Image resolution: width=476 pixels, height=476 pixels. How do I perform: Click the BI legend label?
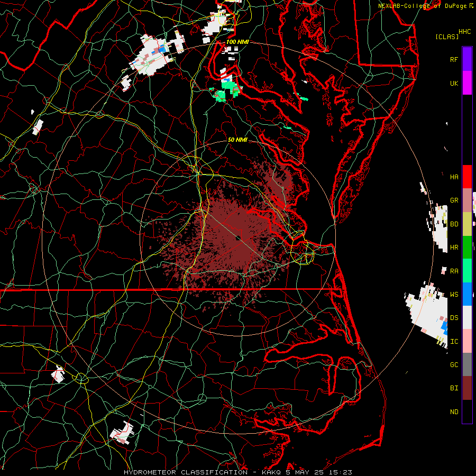(x=454, y=388)
